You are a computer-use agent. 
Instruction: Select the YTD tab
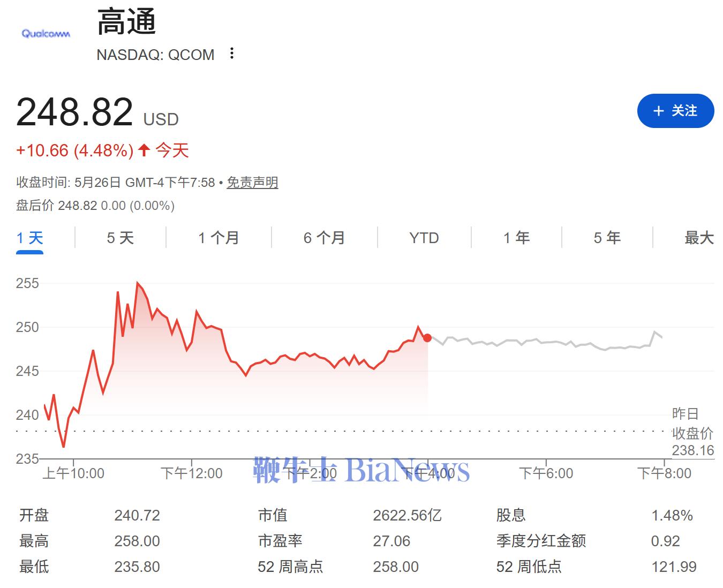[424, 238]
